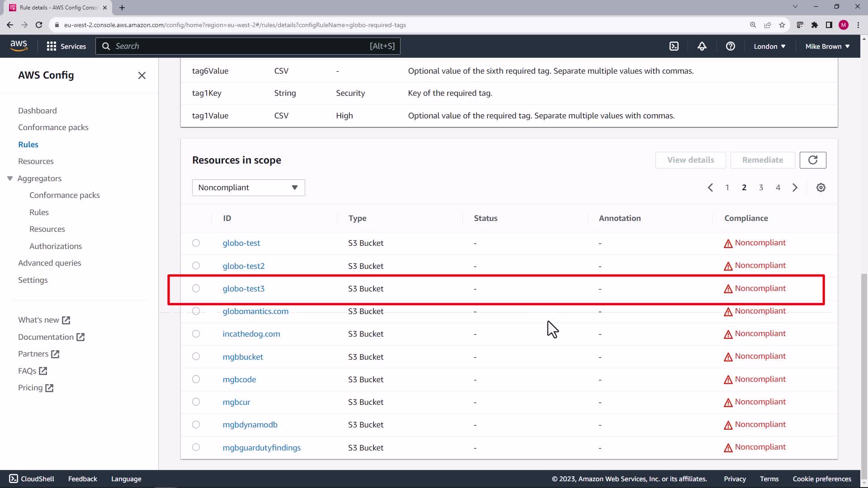Image resolution: width=868 pixels, height=488 pixels.
Task: Open the Noncompliant filter dropdown
Action: point(248,188)
